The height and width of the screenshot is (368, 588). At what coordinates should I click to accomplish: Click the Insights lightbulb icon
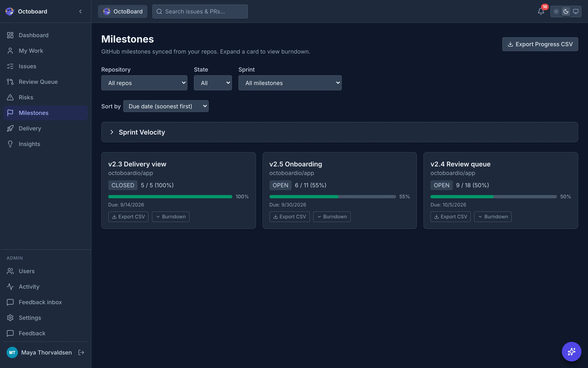10,144
